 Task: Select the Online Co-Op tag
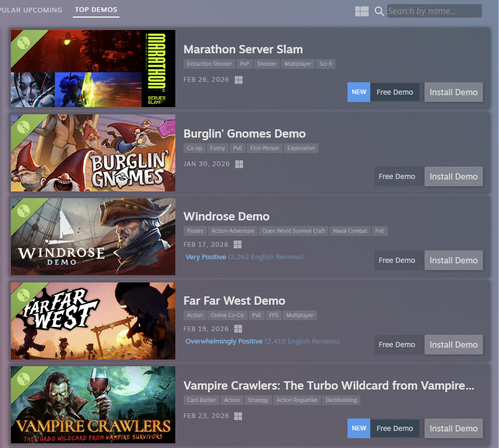[227, 316]
